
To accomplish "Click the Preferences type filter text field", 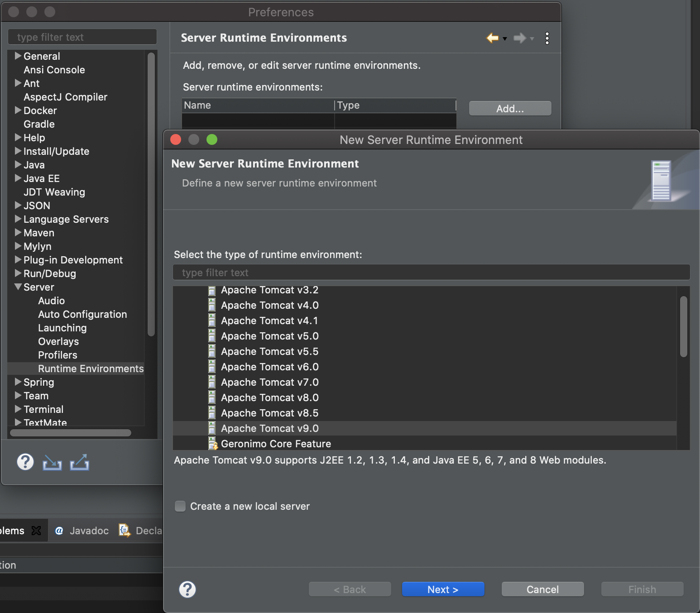I will pyautogui.click(x=82, y=37).
